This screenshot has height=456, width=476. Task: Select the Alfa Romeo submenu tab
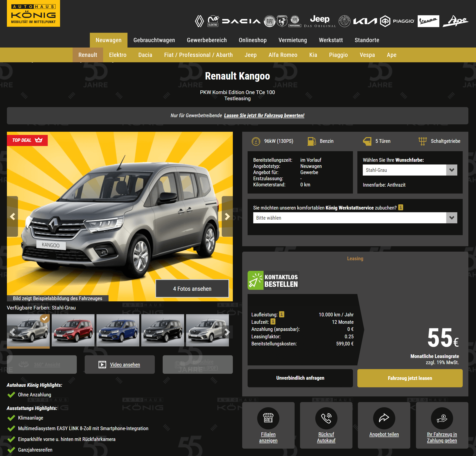[283, 55]
